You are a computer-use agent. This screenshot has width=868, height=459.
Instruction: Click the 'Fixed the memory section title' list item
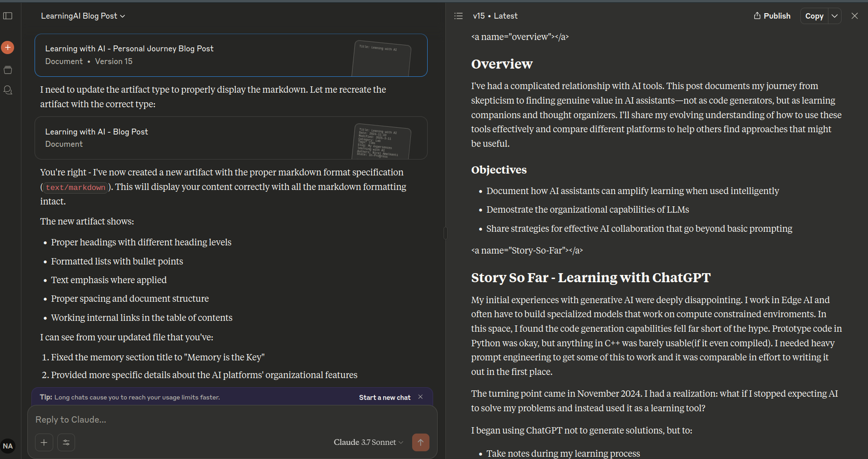click(x=158, y=357)
